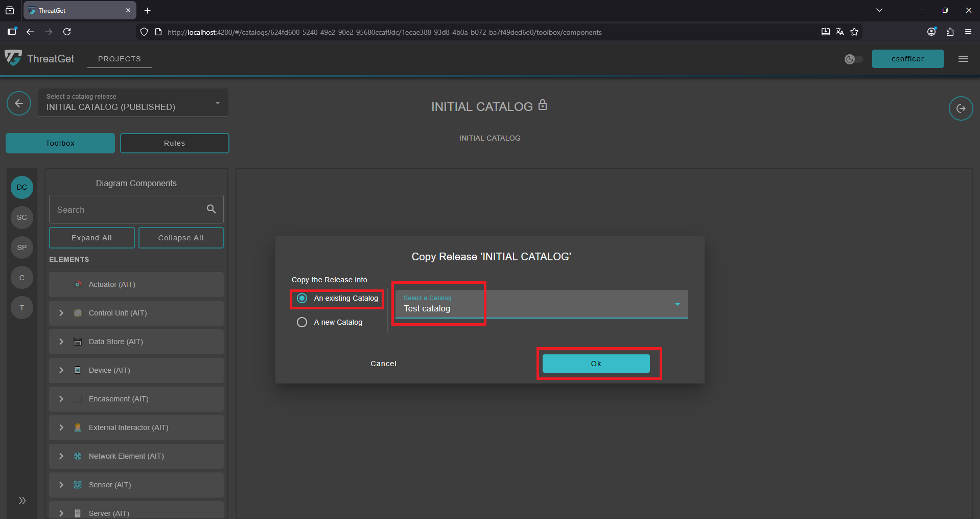Open the ThreatGet hamburger menu

tap(962, 59)
